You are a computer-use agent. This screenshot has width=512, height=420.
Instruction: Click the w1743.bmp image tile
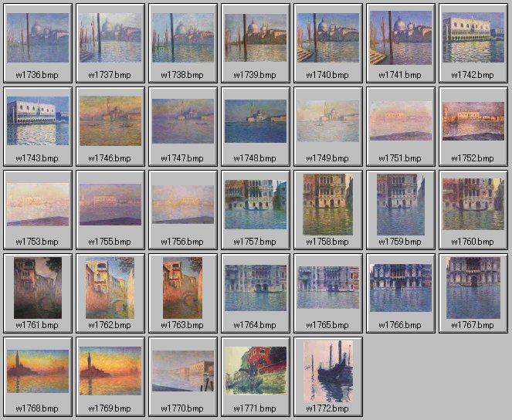coord(38,120)
